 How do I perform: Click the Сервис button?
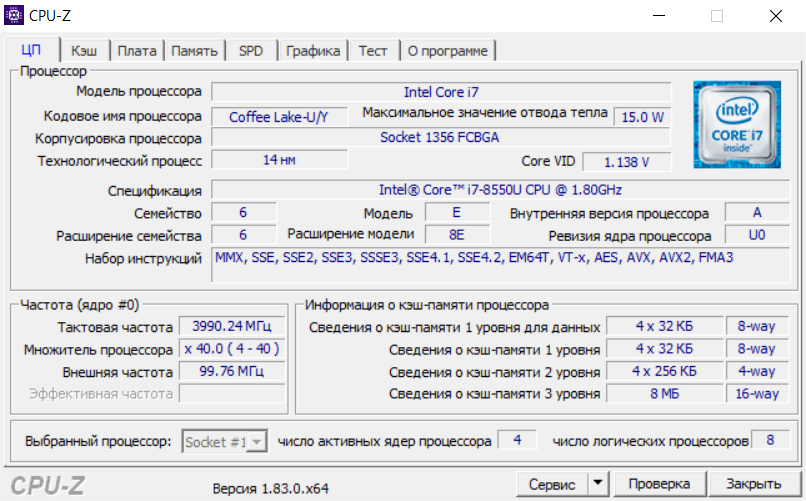(552, 484)
